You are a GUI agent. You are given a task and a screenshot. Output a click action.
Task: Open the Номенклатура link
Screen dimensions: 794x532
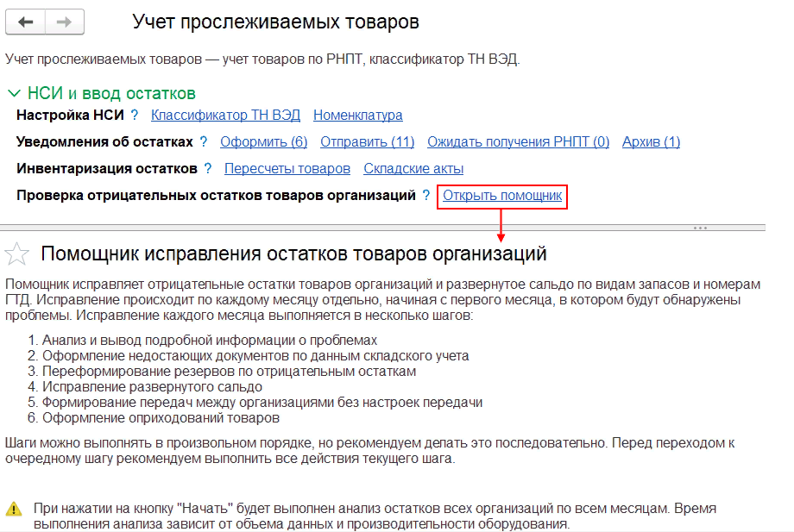pos(357,116)
